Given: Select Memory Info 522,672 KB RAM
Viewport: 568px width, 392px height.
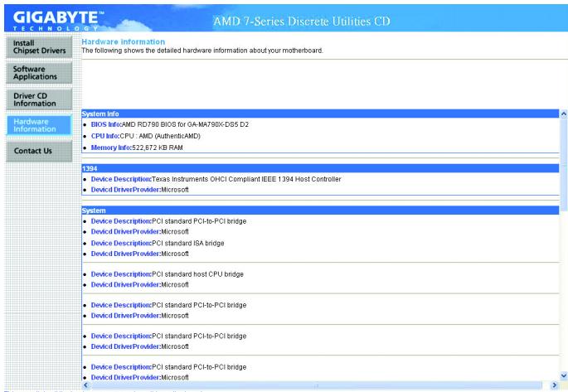Looking at the screenshot, I should 137,148.
